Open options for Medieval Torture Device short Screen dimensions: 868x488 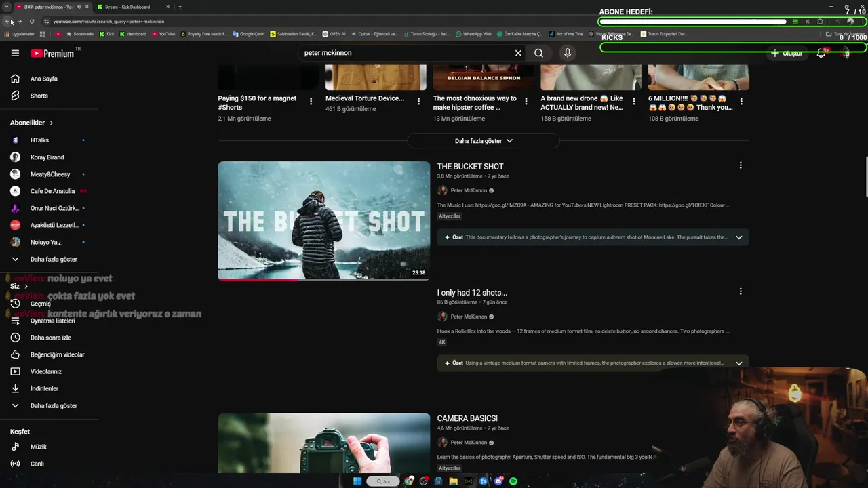(418, 102)
